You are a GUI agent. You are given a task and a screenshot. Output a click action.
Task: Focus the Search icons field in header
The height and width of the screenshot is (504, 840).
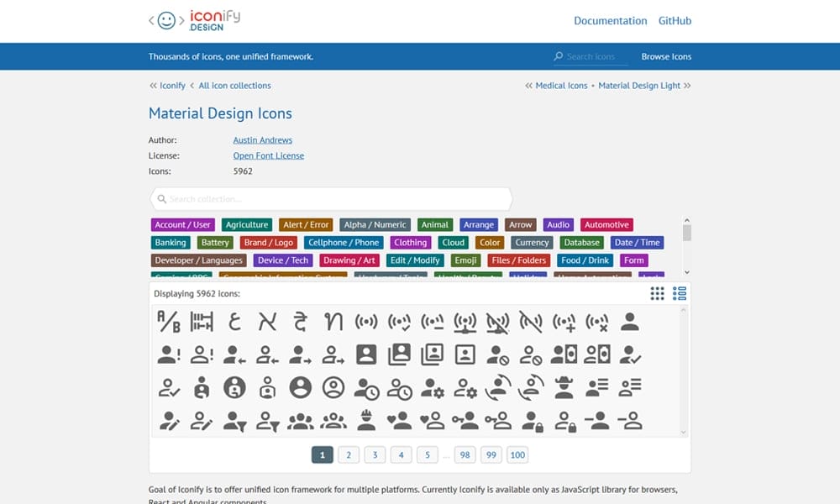click(x=591, y=57)
